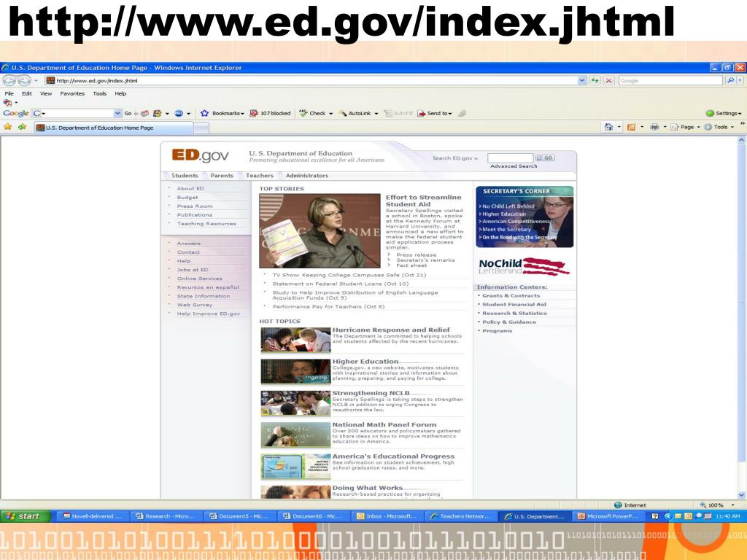Select the U.S. Department of Education tab

click(x=113, y=128)
